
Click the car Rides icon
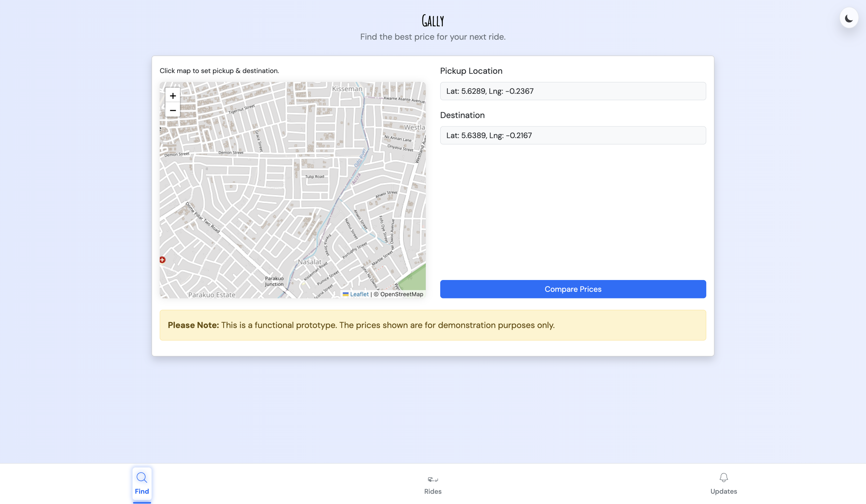pyautogui.click(x=433, y=479)
